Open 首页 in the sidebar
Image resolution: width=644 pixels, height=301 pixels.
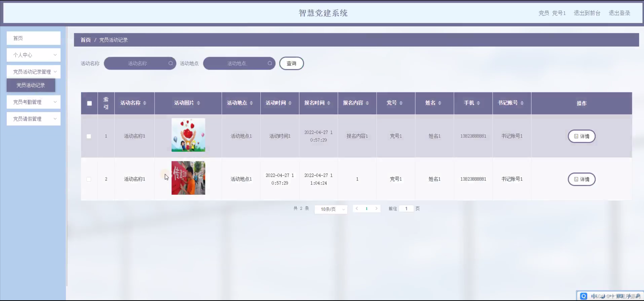click(x=33, y=38)
